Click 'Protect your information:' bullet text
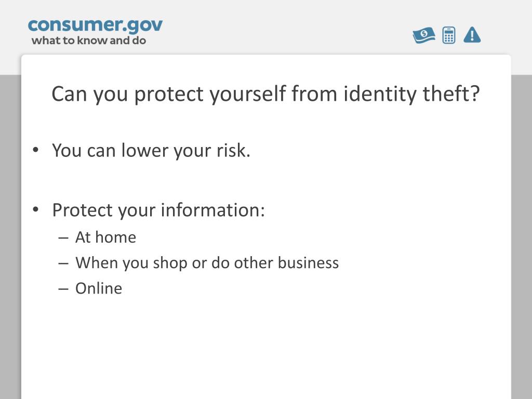 158,210
